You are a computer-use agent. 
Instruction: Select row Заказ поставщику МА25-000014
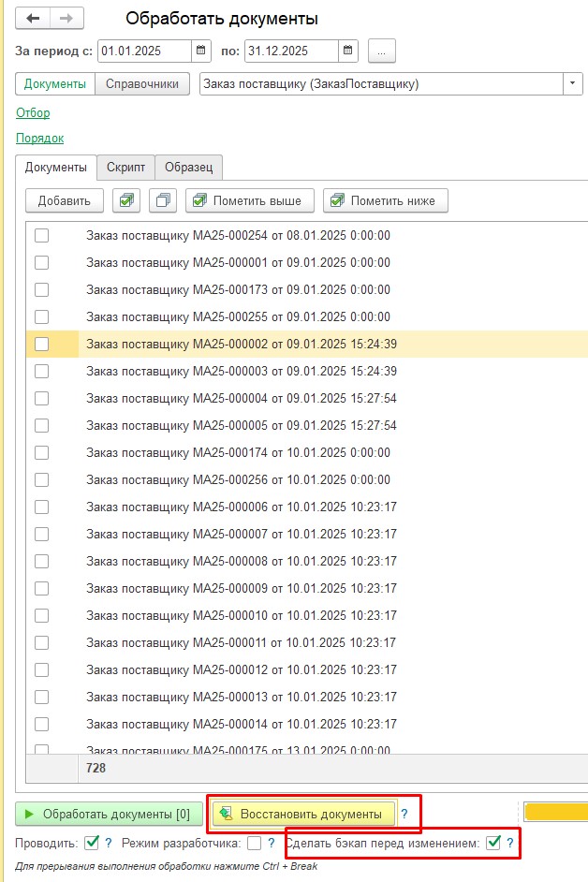coord(307,724)
